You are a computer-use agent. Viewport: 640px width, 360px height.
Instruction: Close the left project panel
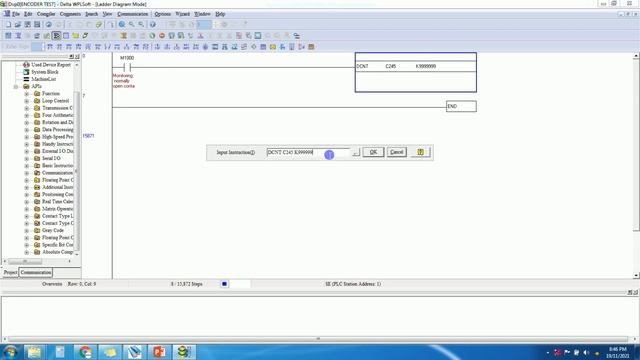tap(77, 56)
